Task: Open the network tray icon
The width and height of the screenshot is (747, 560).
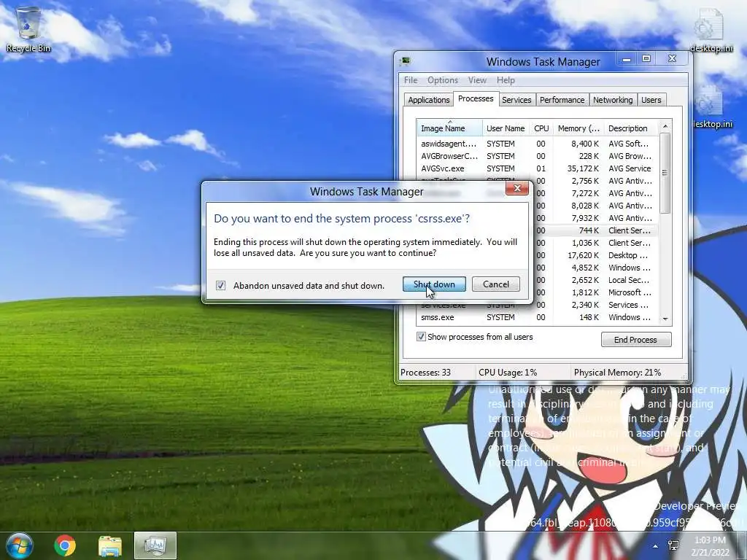Action: 673,545
